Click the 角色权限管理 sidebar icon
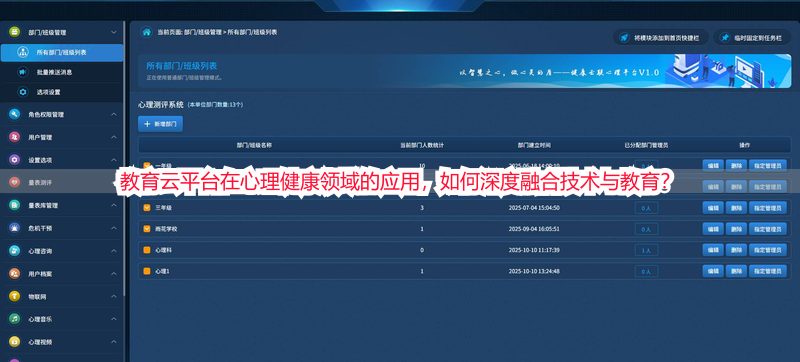Screen dimensions: 800x362 pos(14,114)
